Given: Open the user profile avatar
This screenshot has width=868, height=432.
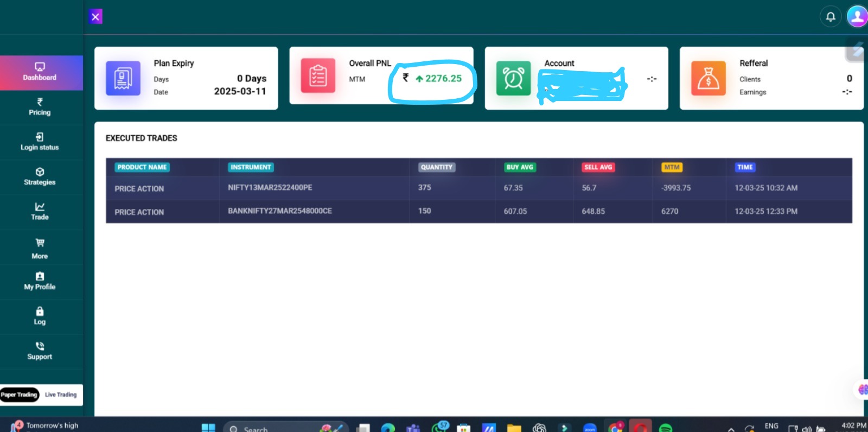Looking at the screenshot, I should tap(857, 16).
